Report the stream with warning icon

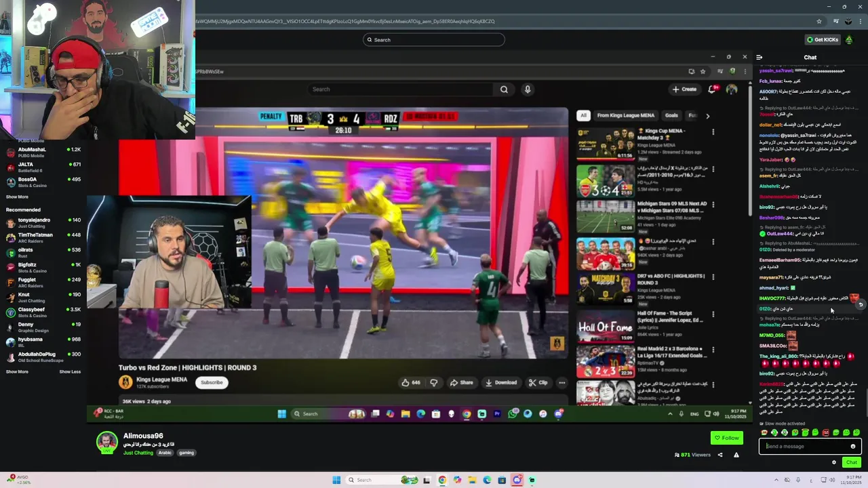pos(736,455)
